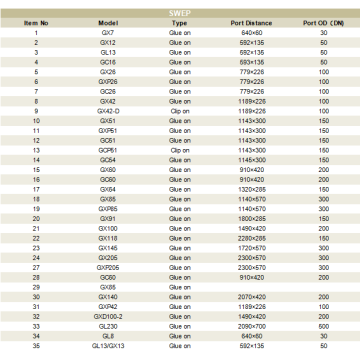
Task: Select port OD 30 in GX7 row
Action: tap(324, 33)
